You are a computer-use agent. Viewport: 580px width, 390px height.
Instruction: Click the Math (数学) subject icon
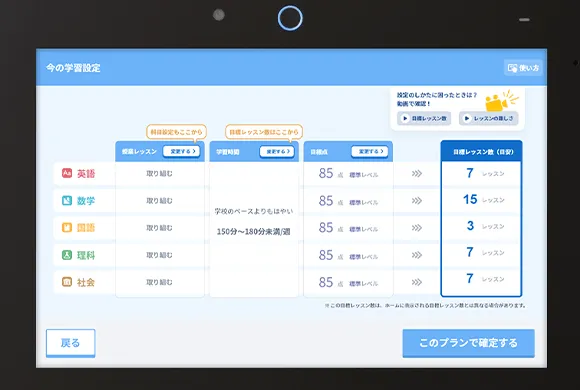(x=67, y=201)
